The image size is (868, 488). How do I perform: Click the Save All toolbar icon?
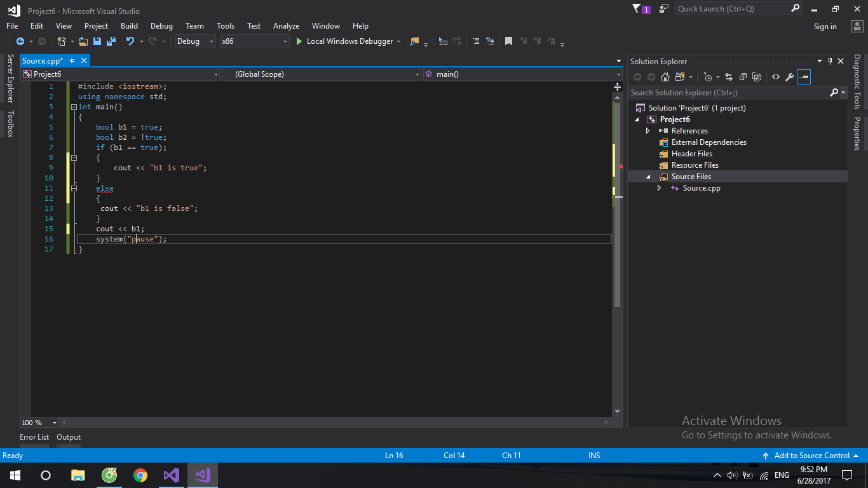[111, 41]
